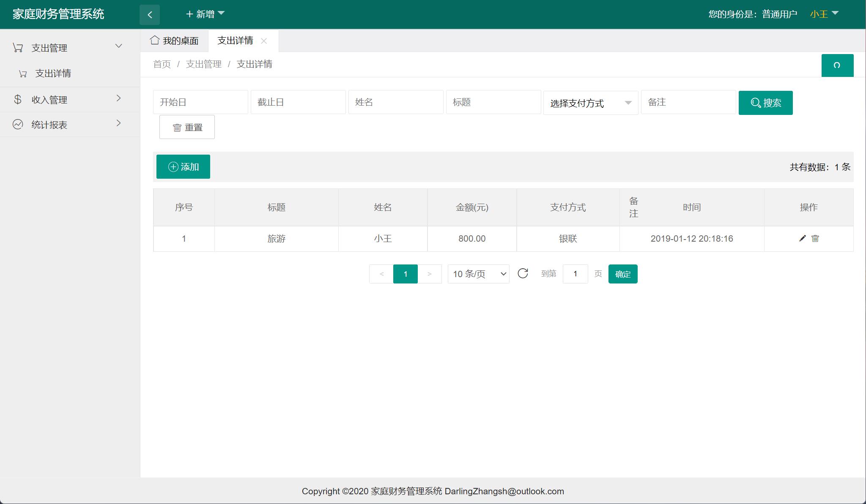Open the 10 条/页 page size selector
Screen dimensions: 866x504
click(478, 274)
